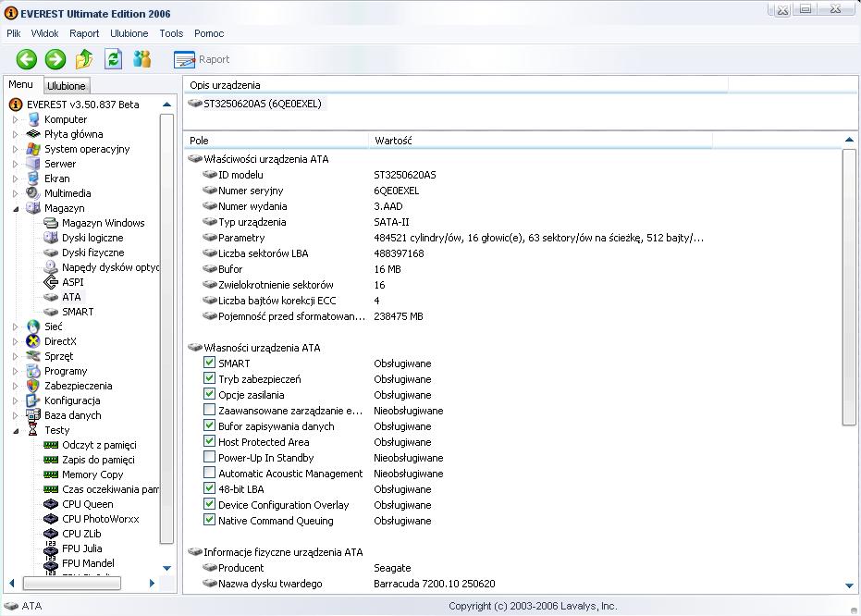Image resolution: width=861 pixels, height=616 pixels.
Task: Open the Ulubione menu in the menu bar
Action: pyautogui.click(x=129, y=33)
